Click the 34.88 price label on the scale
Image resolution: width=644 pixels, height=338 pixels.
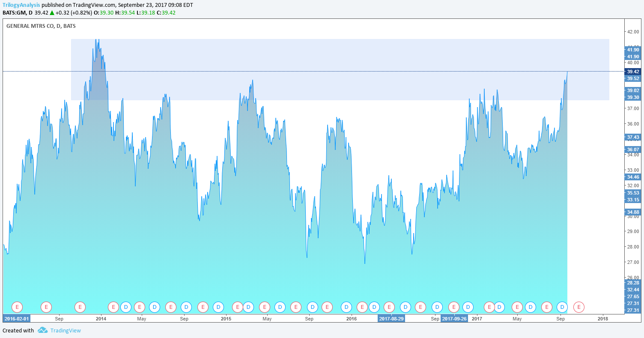point(633,212)
